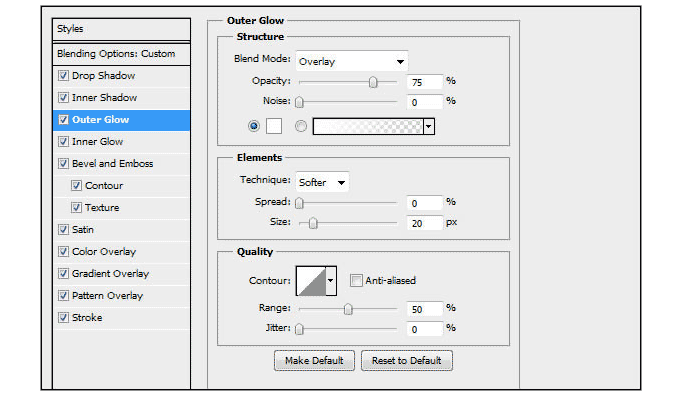Viewport: 680px width, 414px height.
Task: Expand the Technique Softer dropdown
Action: pos(322,182)
